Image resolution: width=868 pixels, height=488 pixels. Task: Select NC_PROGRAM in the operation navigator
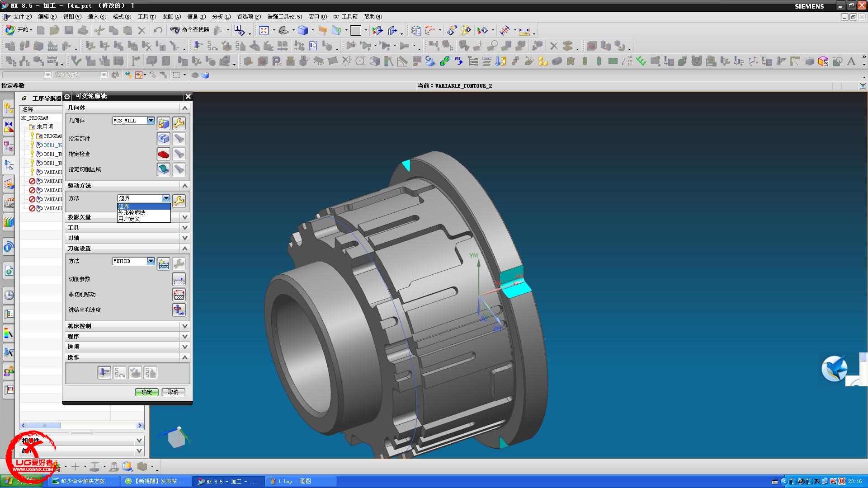(x=35, y=118)
